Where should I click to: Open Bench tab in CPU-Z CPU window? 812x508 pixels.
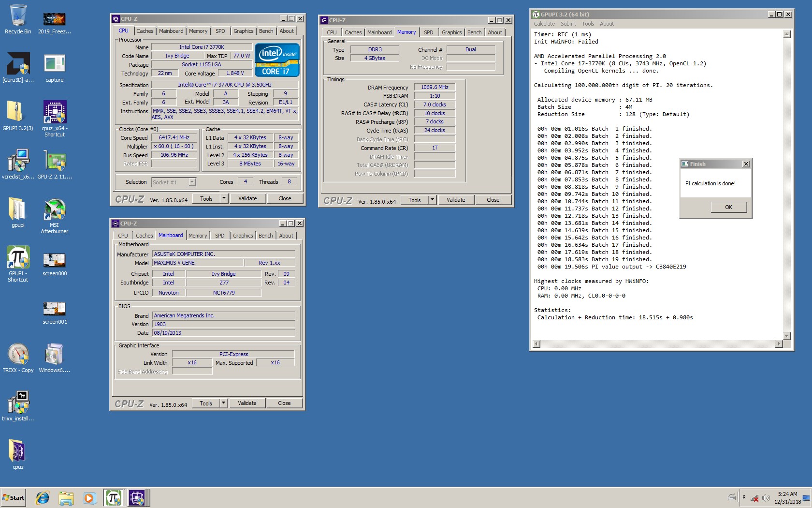point(266,31)
